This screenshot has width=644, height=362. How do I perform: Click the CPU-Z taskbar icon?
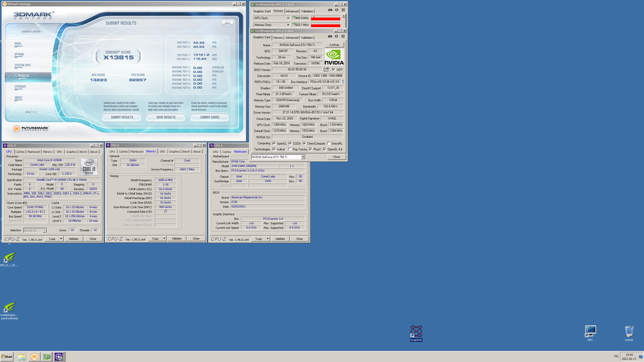tap(59, 356)
